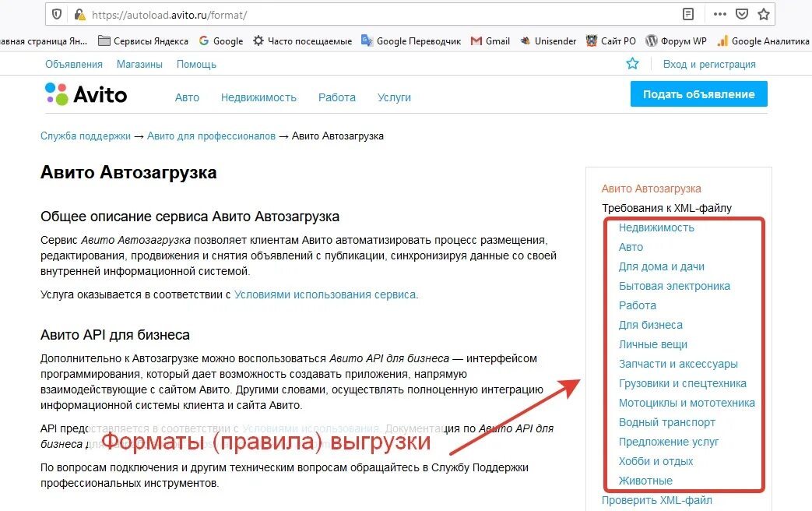Click Общее описание сервиса heading
The height and width of the screenshot is (511, 812).
190,217
